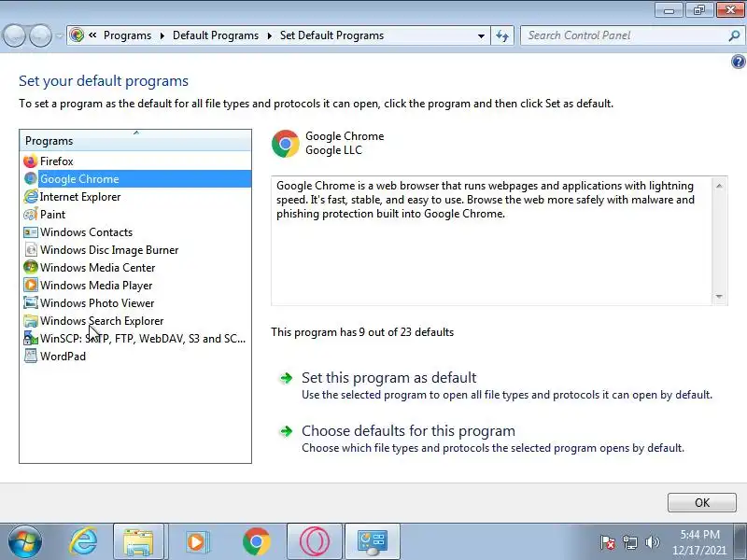
Task: Launch Google Chrome from the taskbar
Action: point(256,541)
